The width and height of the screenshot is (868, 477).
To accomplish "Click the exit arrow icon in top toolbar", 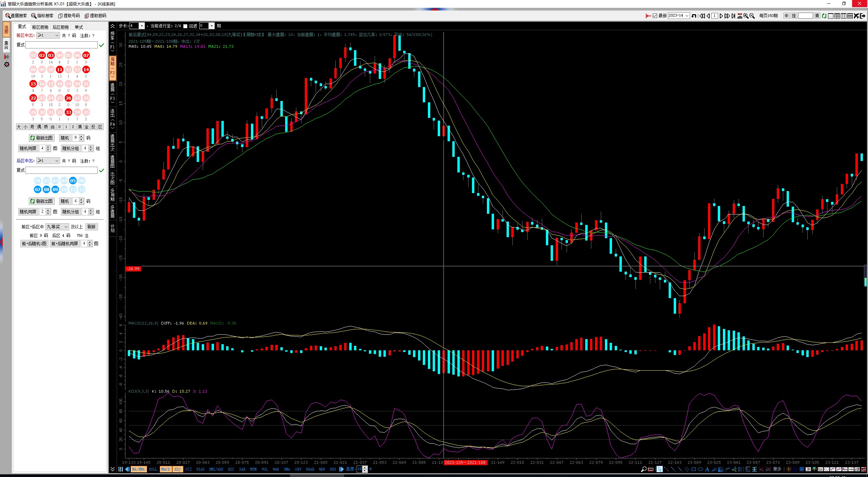I will pos(863,16).
